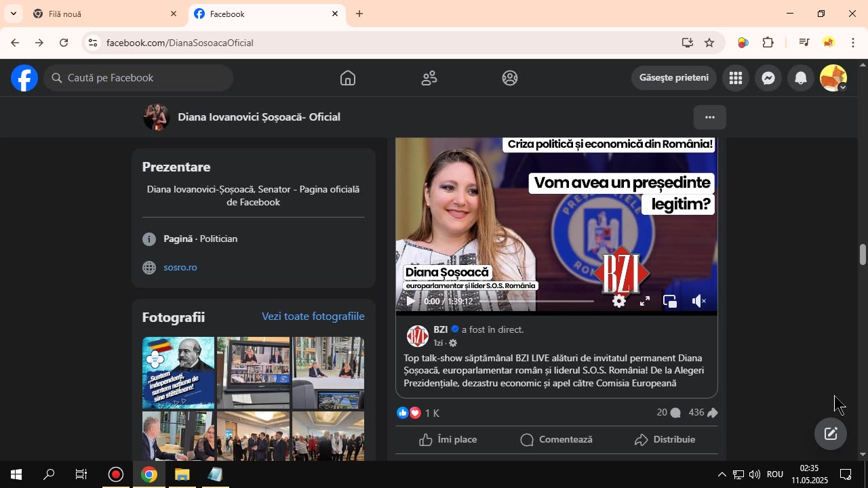Screen dimensions: 868x488
Task: Switch to the Filă nouă browser tab
Action: pos(105,14)
